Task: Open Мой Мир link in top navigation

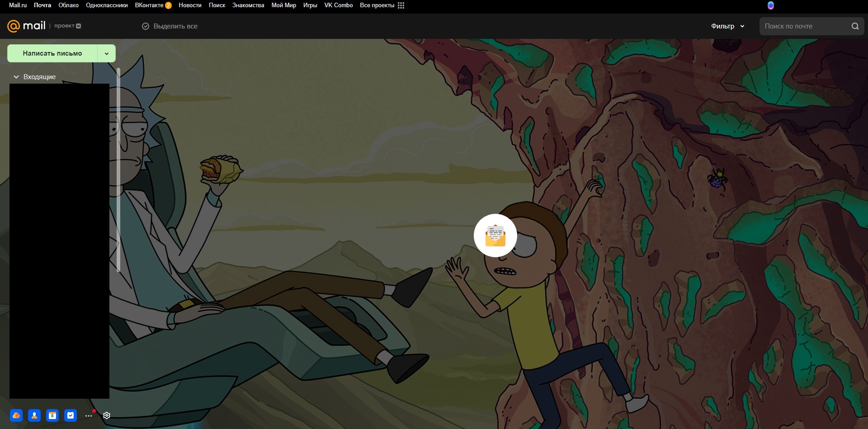Action: pos(283,5)
